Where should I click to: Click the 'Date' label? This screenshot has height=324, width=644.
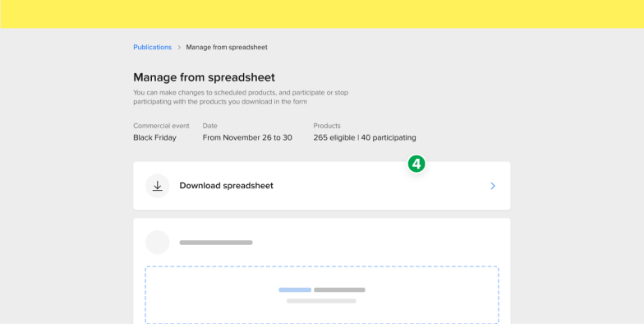(210, 126)
